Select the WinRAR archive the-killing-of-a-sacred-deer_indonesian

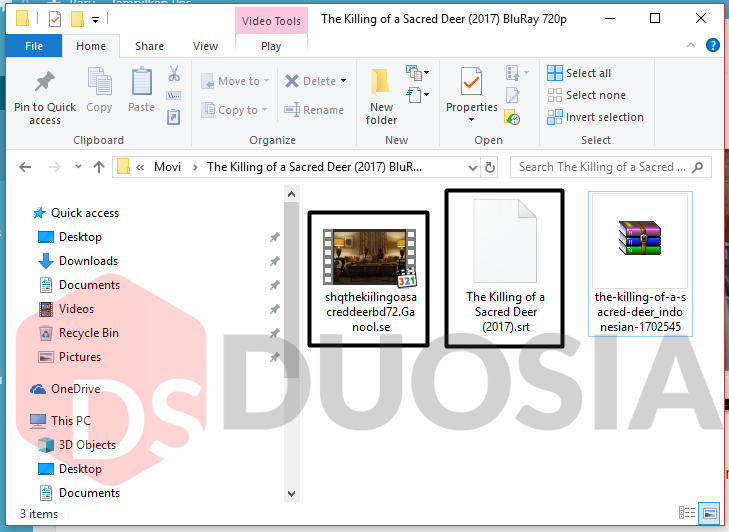(640, 263)
